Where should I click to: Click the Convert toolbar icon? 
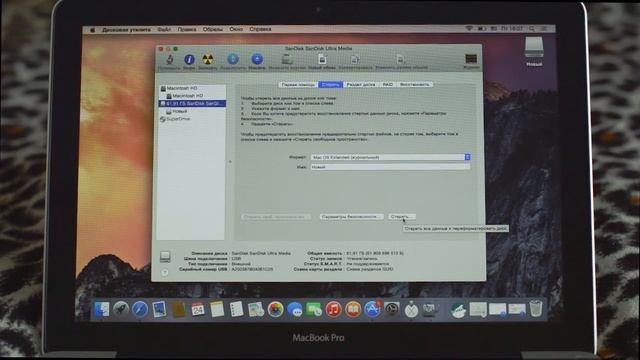(x=355, y=60)
